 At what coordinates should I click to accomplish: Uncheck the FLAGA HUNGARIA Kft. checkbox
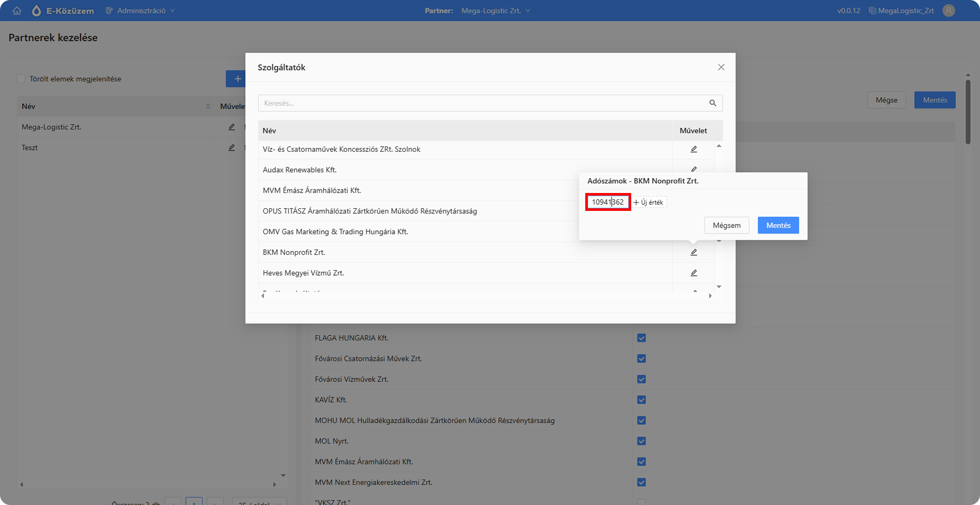[x=641, y=338]
